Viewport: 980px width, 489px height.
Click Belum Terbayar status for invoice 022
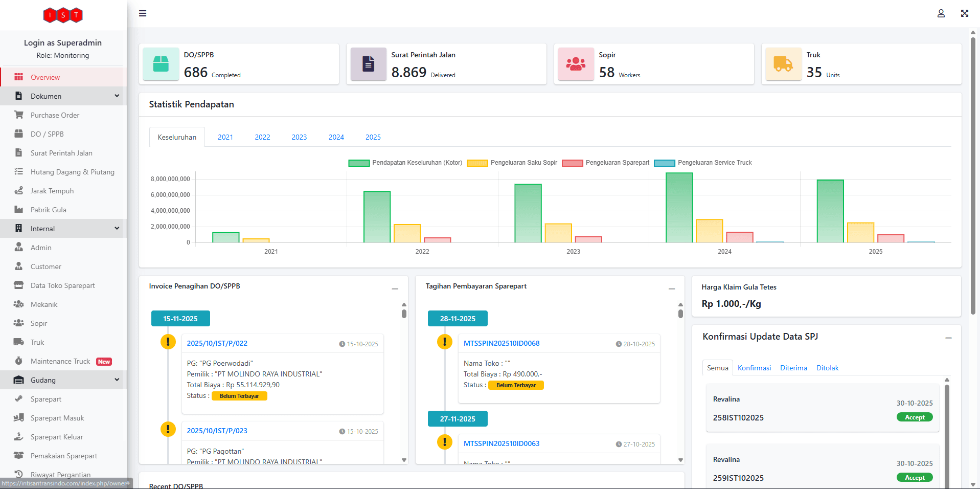click(x=239, y=396)
